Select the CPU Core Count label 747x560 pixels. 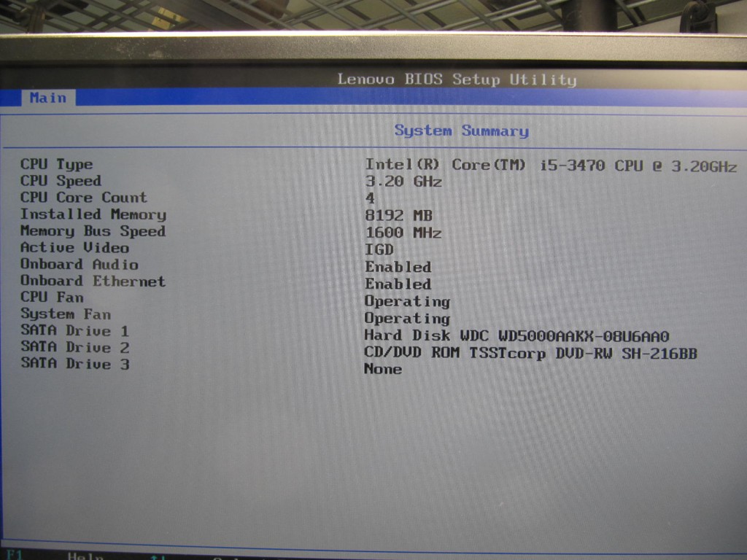[84, 197]
